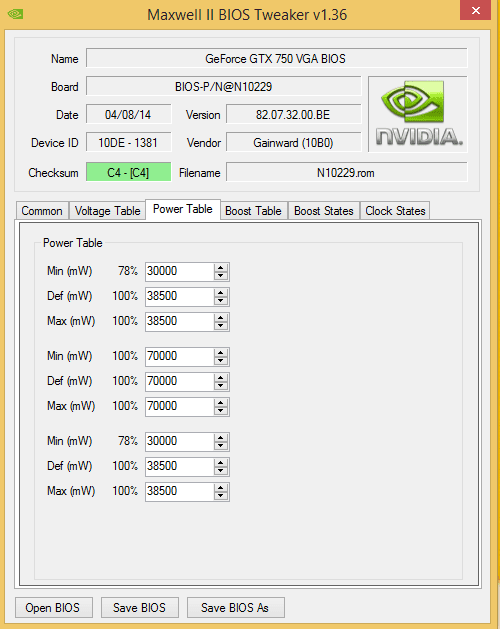Increase top group's Max (mW) with up arrow

coord(221,317)
